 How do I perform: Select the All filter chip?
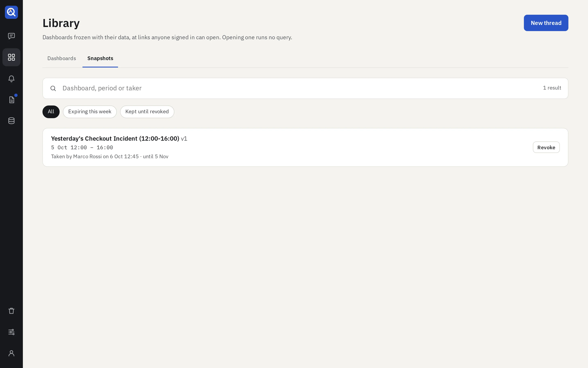(x=51, y=112)
